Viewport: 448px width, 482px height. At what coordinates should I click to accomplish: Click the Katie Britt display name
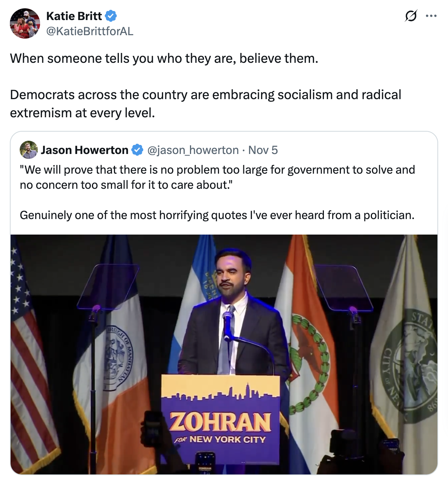(74, 16)
